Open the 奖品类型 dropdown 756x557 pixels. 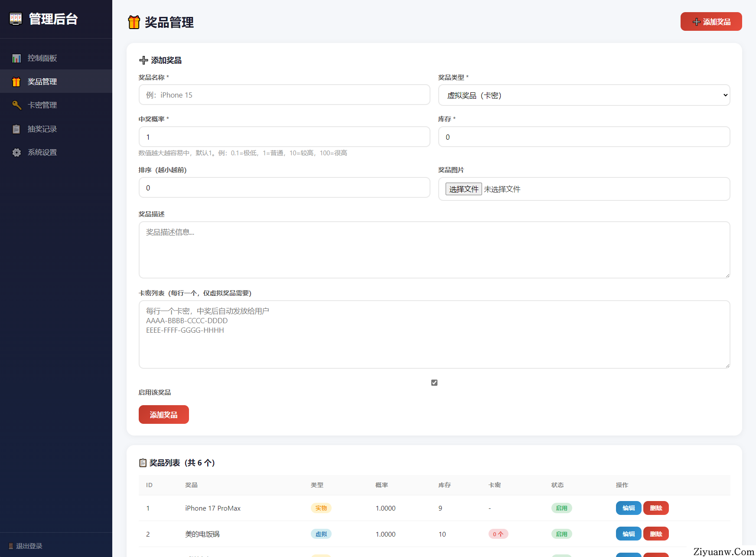click(584, 95)
